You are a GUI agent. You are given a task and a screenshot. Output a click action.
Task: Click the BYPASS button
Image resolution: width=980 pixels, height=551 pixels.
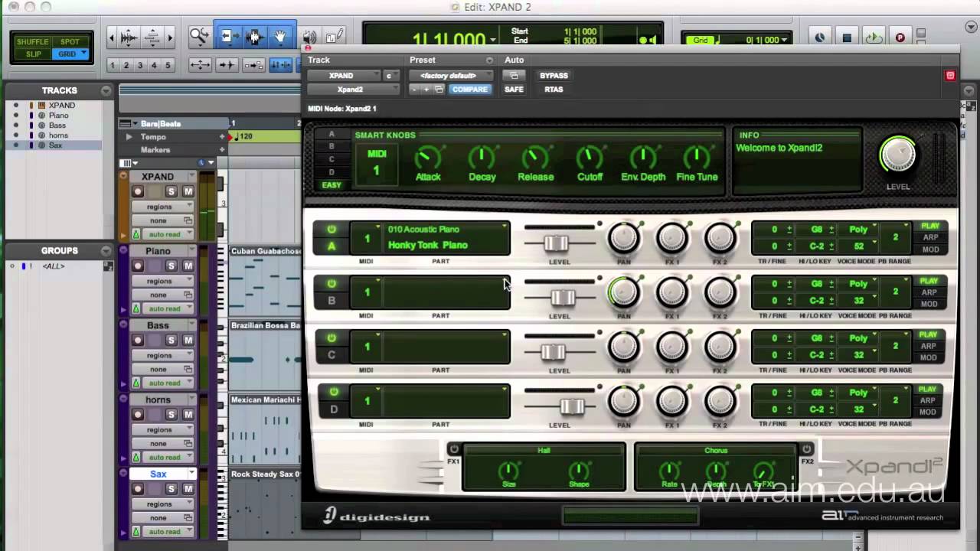coord(554,76)
